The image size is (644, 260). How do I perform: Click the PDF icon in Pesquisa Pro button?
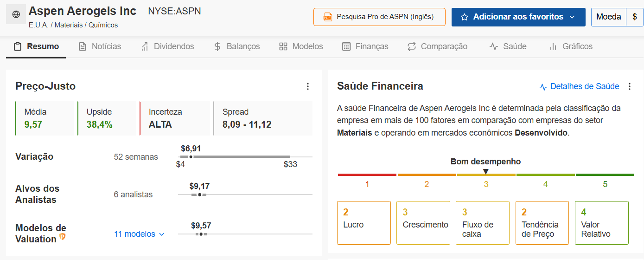(x=328, y=17)
